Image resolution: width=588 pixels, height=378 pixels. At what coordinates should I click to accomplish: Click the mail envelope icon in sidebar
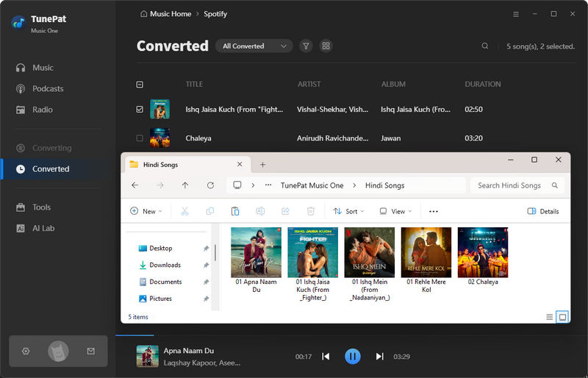90,352
